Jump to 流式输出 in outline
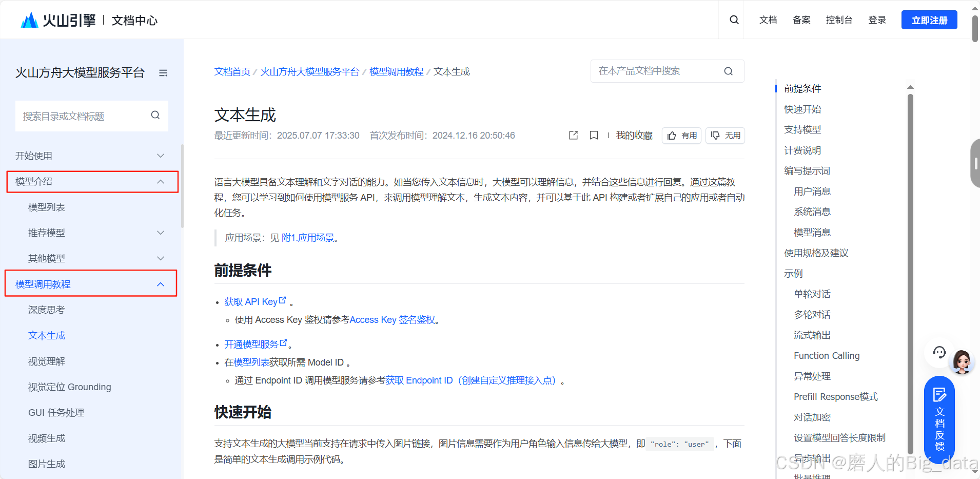Image resolution: width=980 pixels, height=479 pixels. click(812, 335)
